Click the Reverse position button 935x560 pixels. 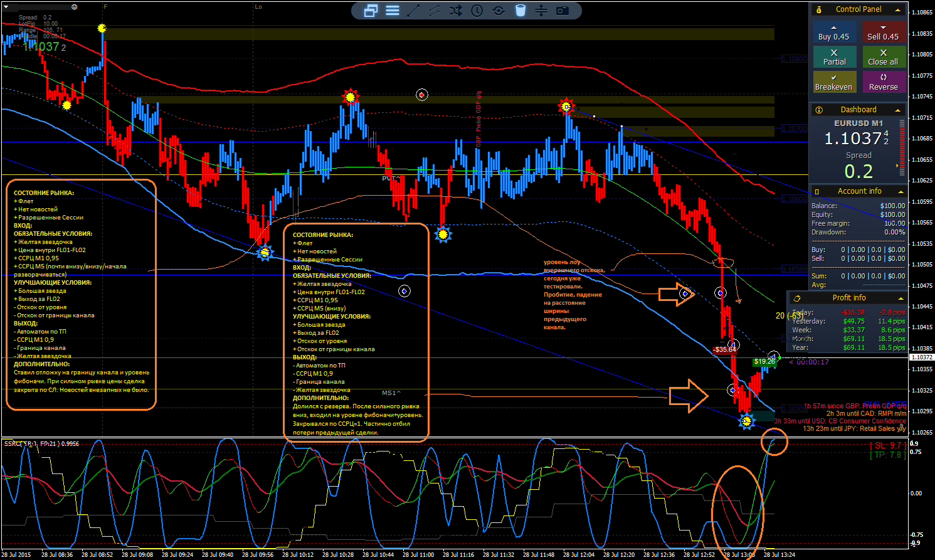tap(884, 82)
